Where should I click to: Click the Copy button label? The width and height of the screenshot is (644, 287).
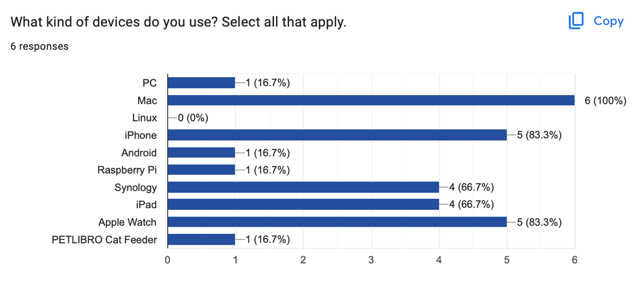609,21
